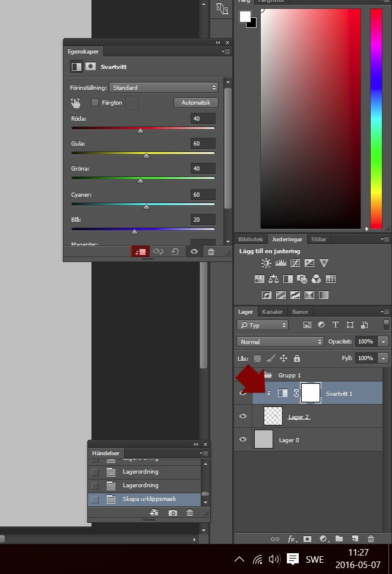Click the Röda slider handle
The width and height of the screenshot is (392, 574).
coord(141,131)
